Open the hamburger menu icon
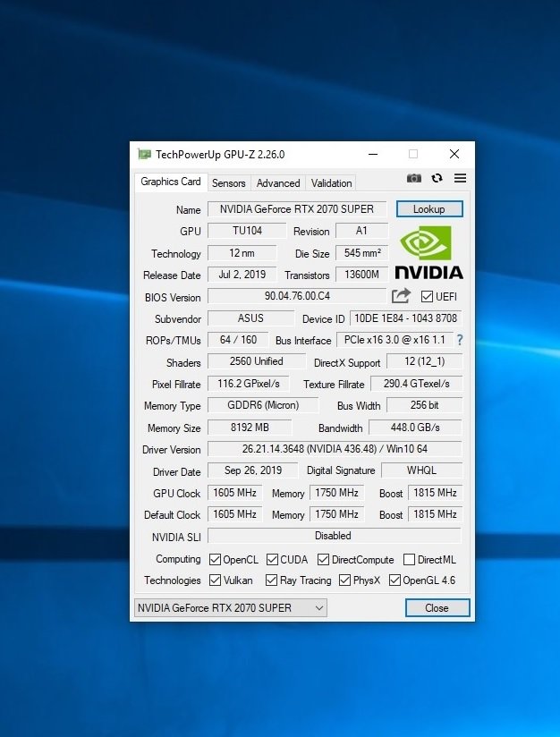This screenshot has height=737, width=560. point(461,178)
